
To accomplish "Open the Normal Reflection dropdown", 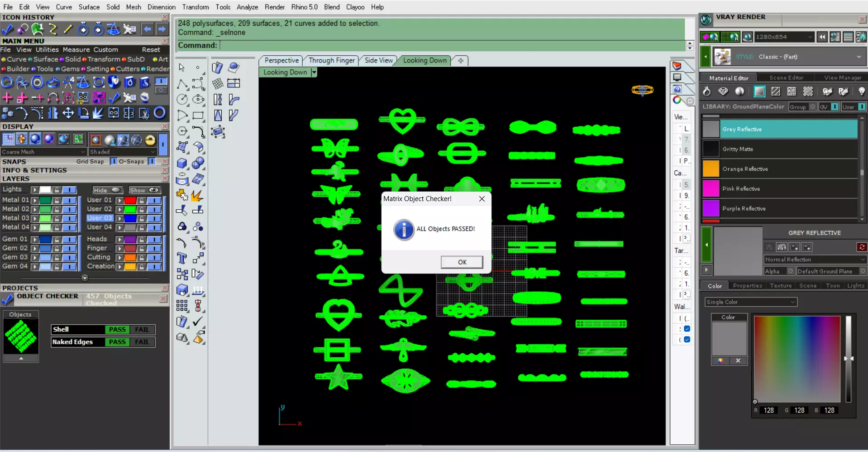I will pyautogui.click(x=815, y=260).
